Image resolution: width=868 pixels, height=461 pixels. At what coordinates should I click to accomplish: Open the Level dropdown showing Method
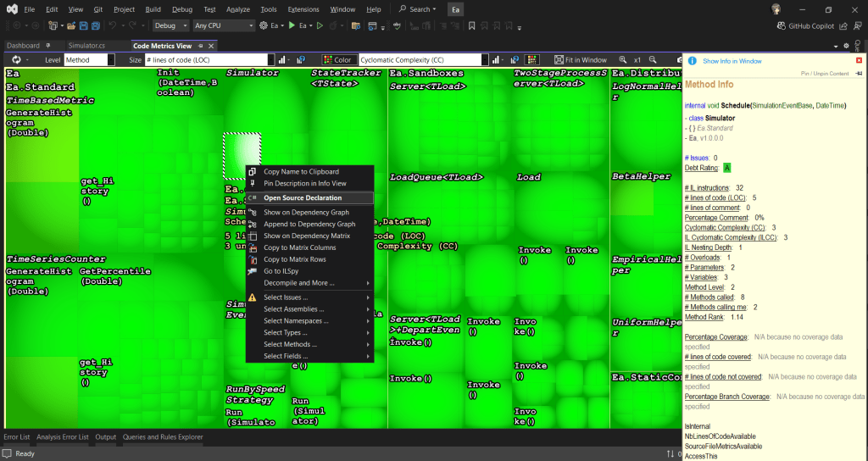click(x=89, y=60)
